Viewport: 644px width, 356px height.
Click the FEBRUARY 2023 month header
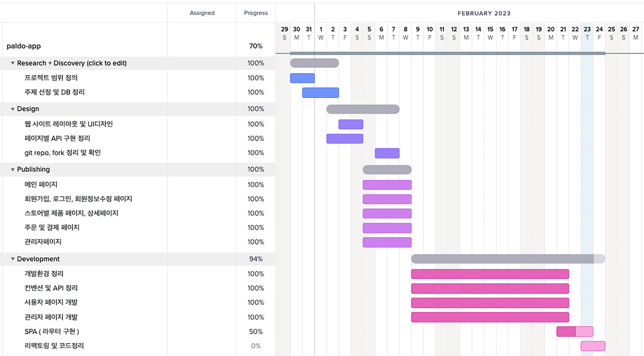(484, 13)
